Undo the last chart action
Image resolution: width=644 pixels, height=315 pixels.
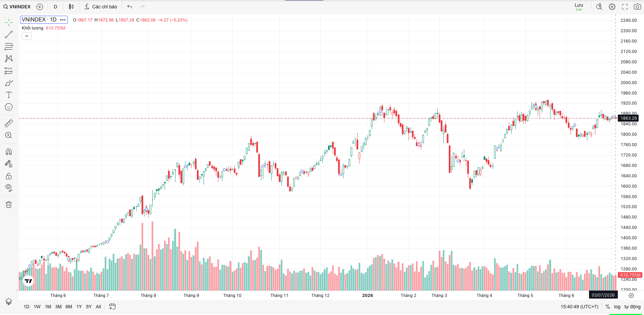click(129, 7)
